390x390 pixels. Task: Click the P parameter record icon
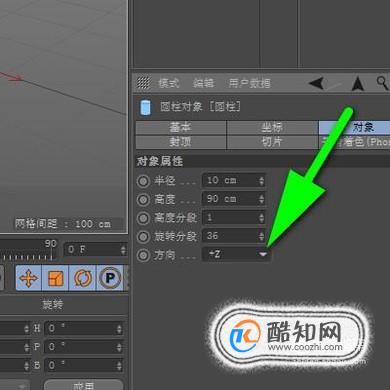(110, 278)
